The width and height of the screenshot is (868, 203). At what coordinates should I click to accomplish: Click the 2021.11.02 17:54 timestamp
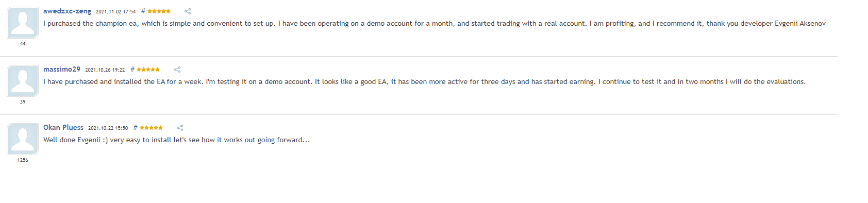[x=116, y=11]
